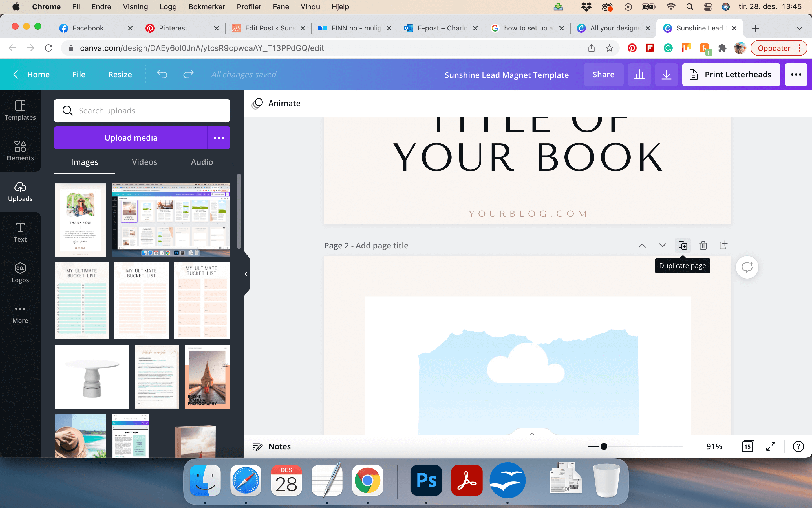Move page 2 up
812x508 pixels.
click(642, 246)
